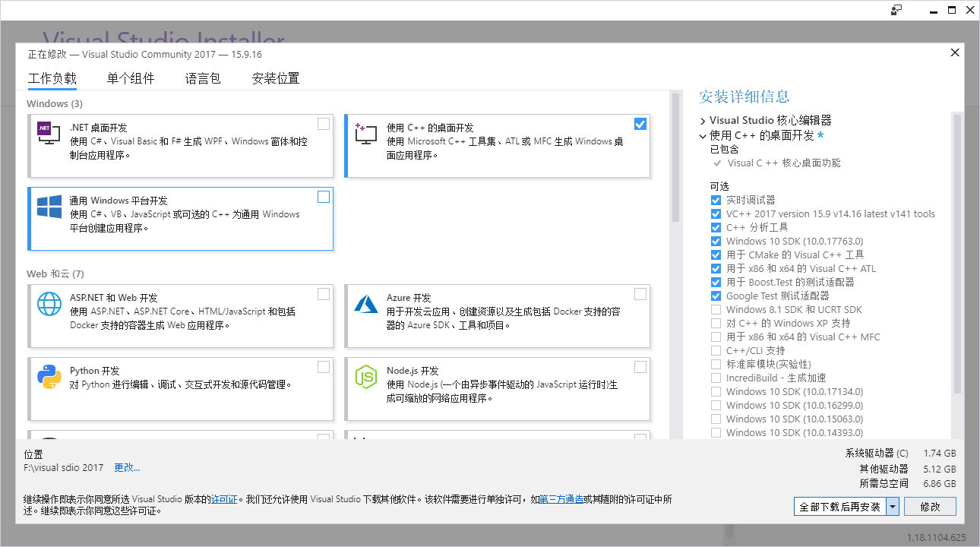Check Python 开发 workload checkbox
This screenshot has height=547, width=980.
click(x=324, y=367)
